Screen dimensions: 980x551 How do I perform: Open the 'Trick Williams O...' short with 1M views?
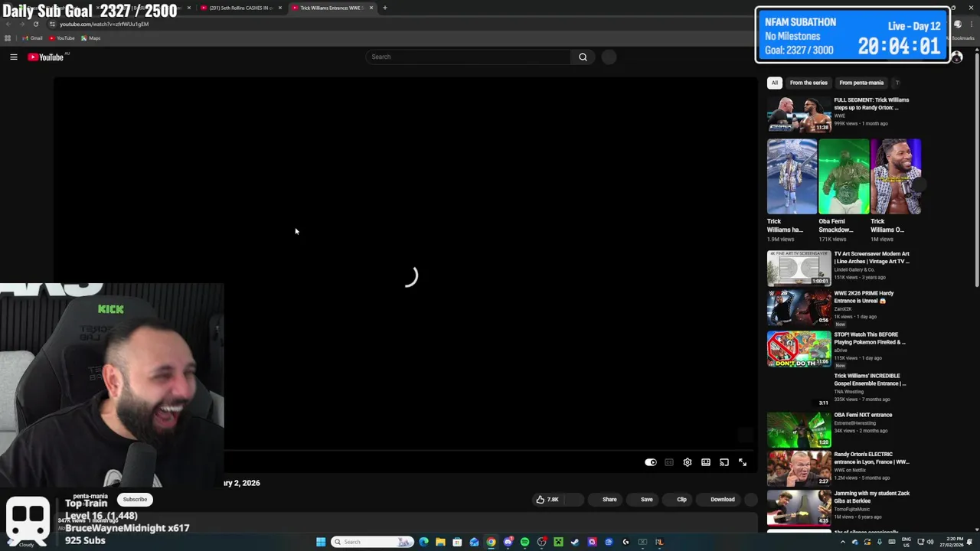point(896,177)
